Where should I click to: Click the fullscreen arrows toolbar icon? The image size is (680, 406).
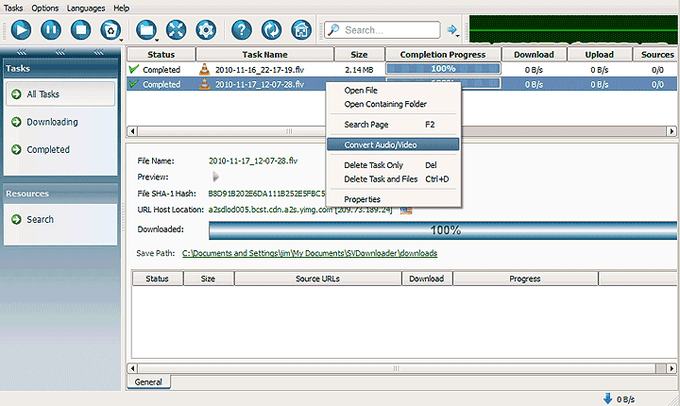(176, 30)
